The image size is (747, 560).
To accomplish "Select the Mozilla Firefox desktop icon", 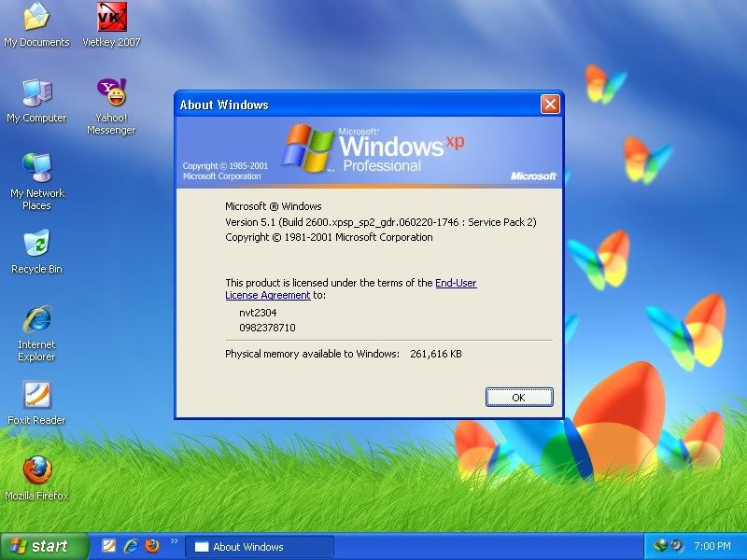I will click(x=36, y=478).
